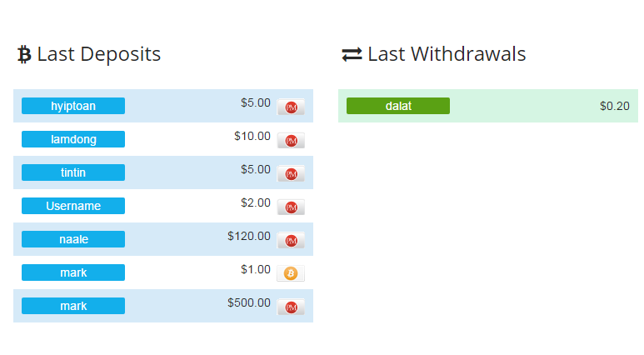Click the Perfect Money icon on Username row
The height and width of the screenshot is (355, 644).
(x=291, y=207)
